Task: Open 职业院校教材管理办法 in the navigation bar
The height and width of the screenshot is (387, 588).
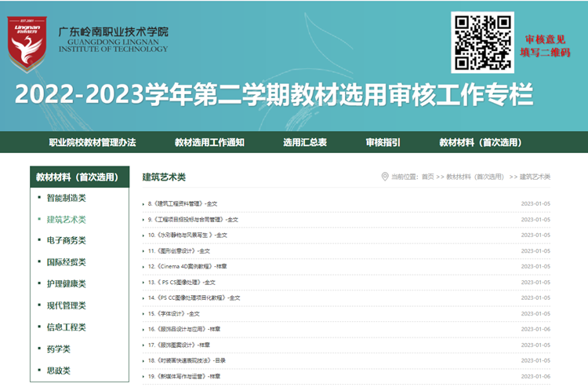Action: [x=93, y=142]
